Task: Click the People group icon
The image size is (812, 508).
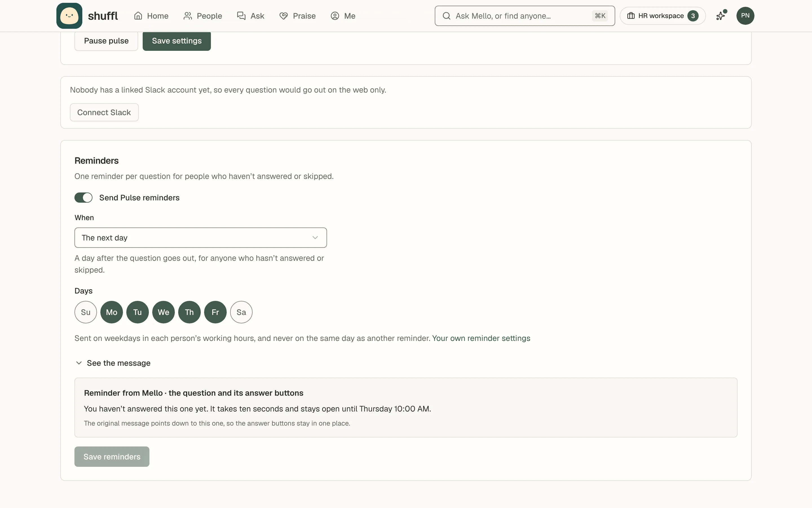Action: point(187,16)
